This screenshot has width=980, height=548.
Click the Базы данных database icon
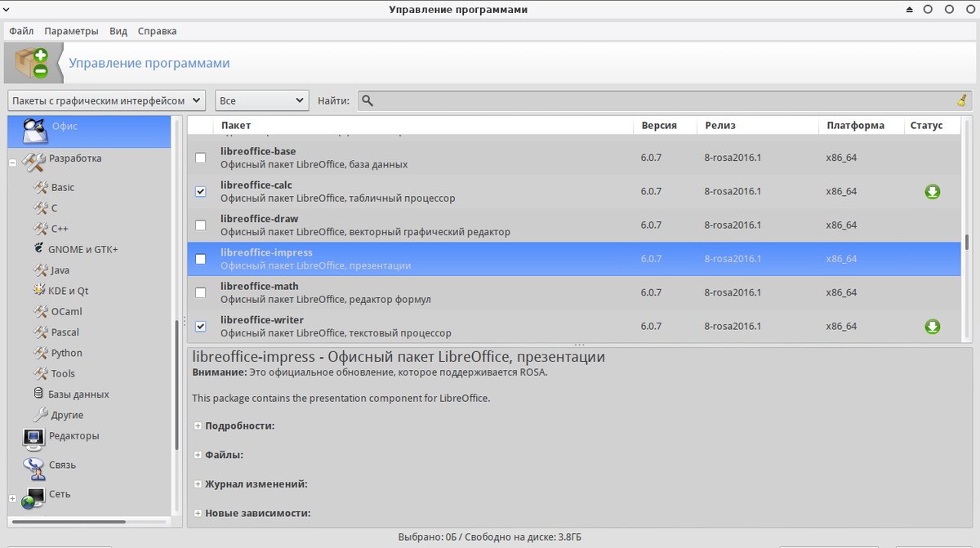pos(39,394)
